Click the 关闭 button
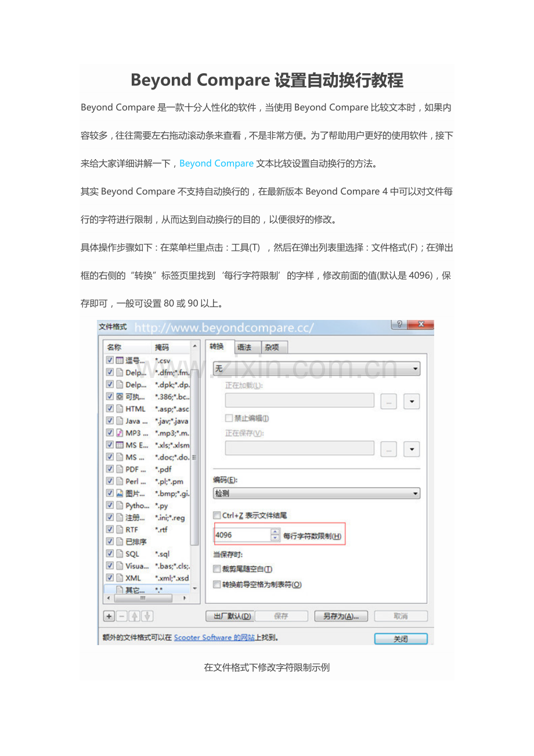 point(400,639)
